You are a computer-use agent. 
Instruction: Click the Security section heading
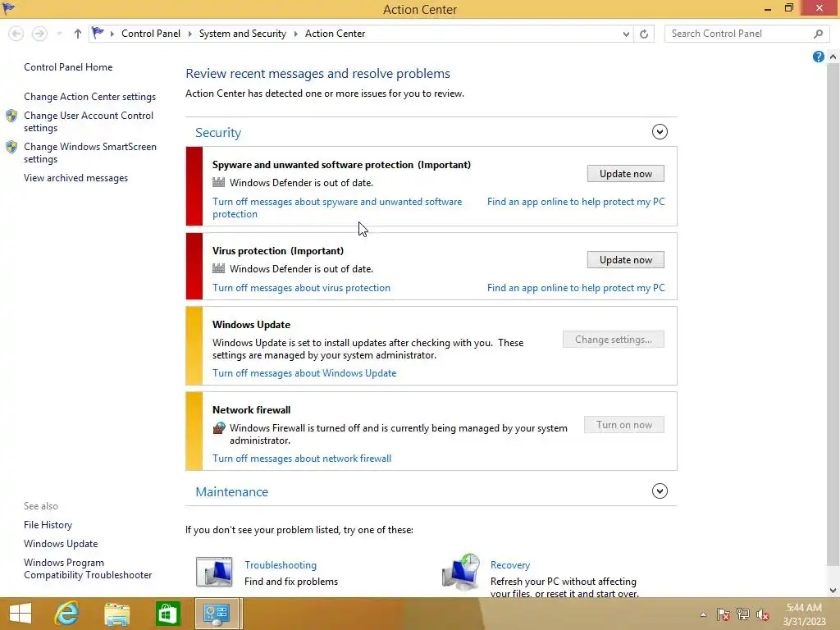click(218, 132)
